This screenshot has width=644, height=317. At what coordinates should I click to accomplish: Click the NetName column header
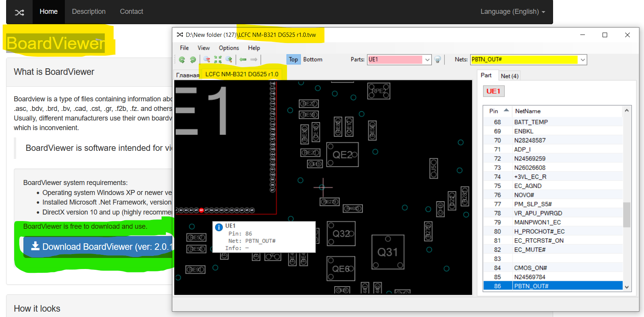567,111
